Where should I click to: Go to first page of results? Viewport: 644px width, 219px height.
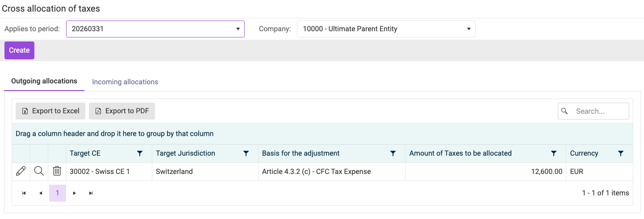pos(24,193)
